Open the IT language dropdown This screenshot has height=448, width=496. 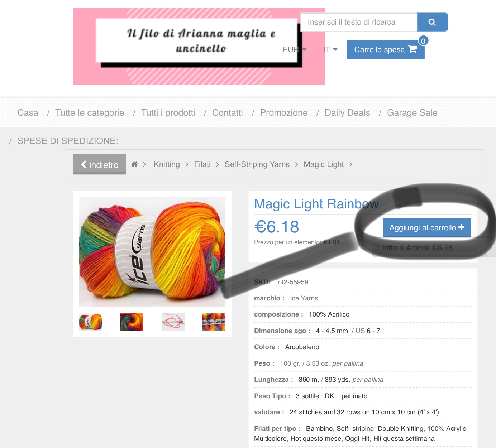click(330, 49)
